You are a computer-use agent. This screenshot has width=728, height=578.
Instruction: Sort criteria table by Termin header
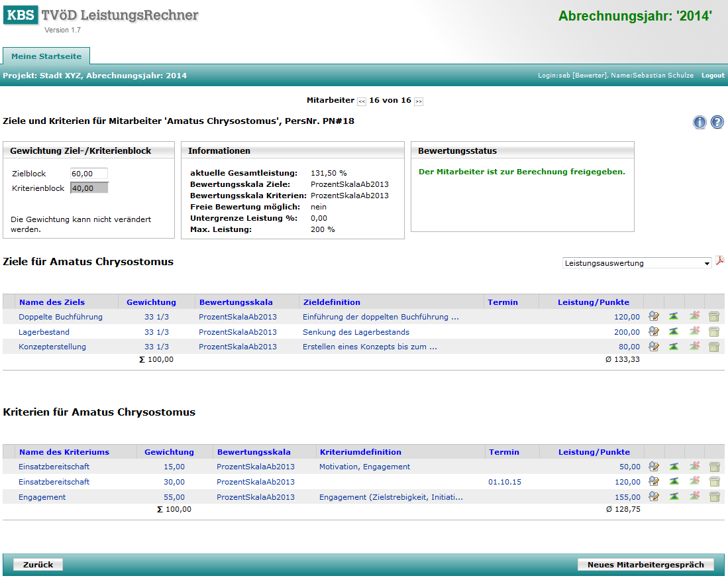(504, 452)
